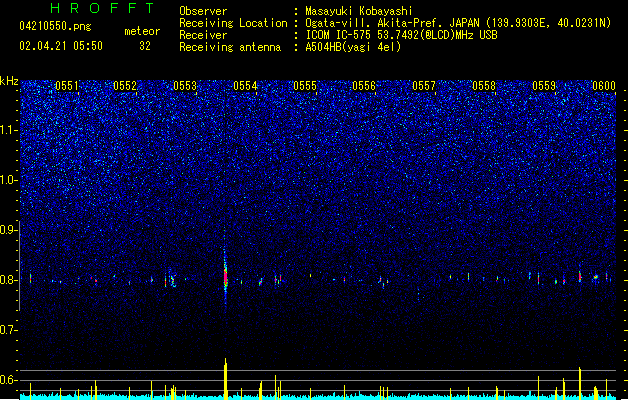The image size is (629, 400).
Task: Click the 1.0 kHz axis label
Action: 8,180
